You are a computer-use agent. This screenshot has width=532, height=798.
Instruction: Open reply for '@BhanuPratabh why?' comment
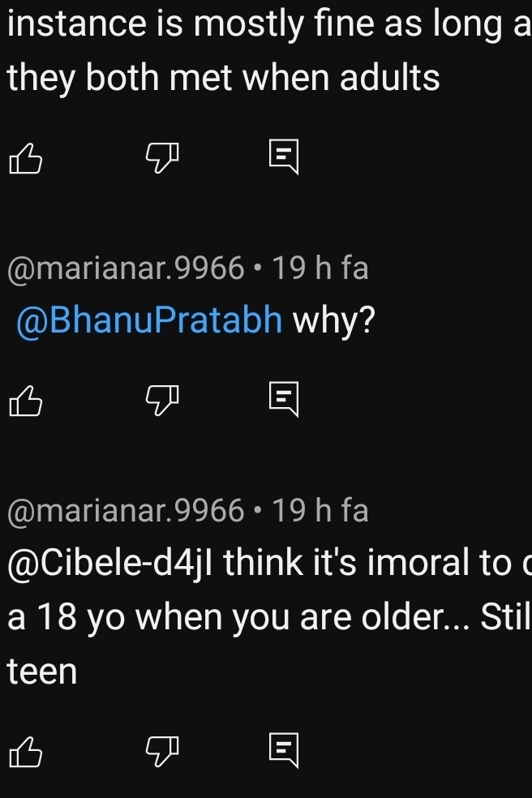[x=285, y=401]
